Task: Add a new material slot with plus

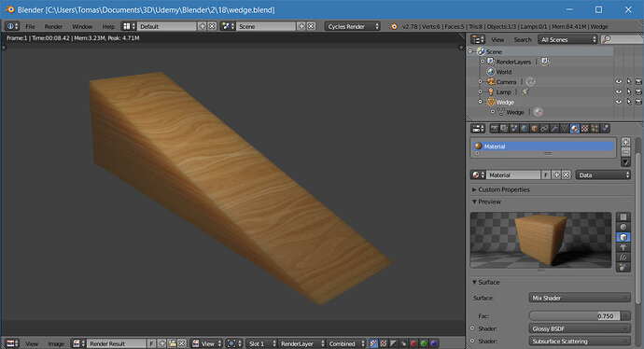Action: [x=625, y=142]
